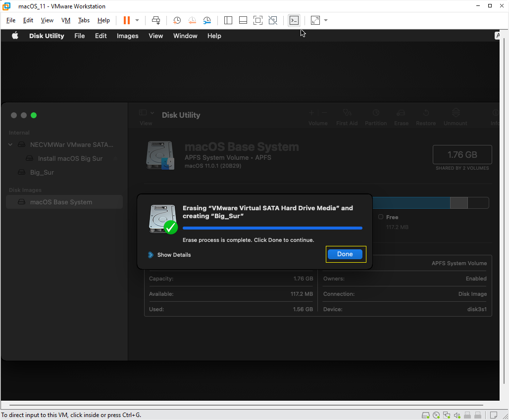The height and width of the screenshot is (420, 509).
Task: Revert VM to previous snapshot
Action: [192, 20]
